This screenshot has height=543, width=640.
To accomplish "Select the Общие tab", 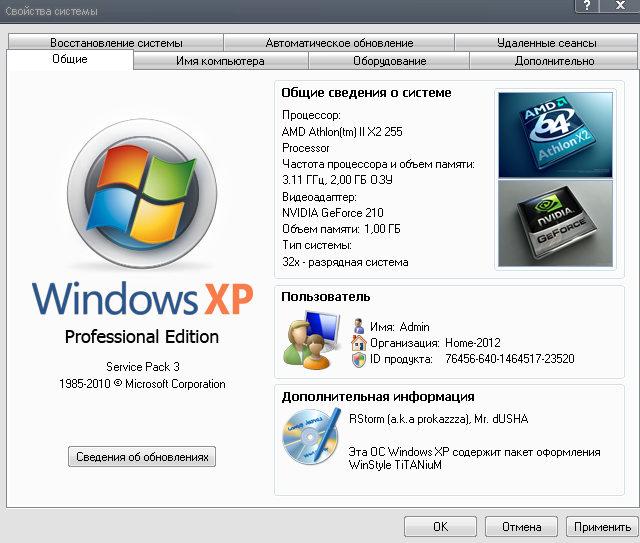I will point(70,59).
